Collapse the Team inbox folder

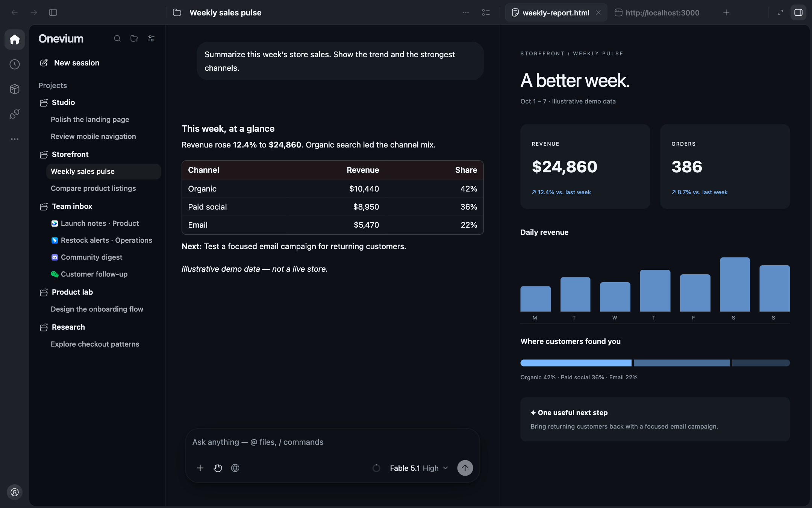click(x=66, y=206)
